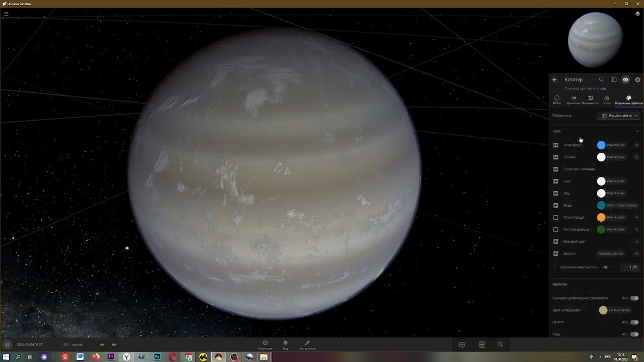Screen dimensions: 644x362
Task: Hide the Лед layer
Action: point(556,193)
